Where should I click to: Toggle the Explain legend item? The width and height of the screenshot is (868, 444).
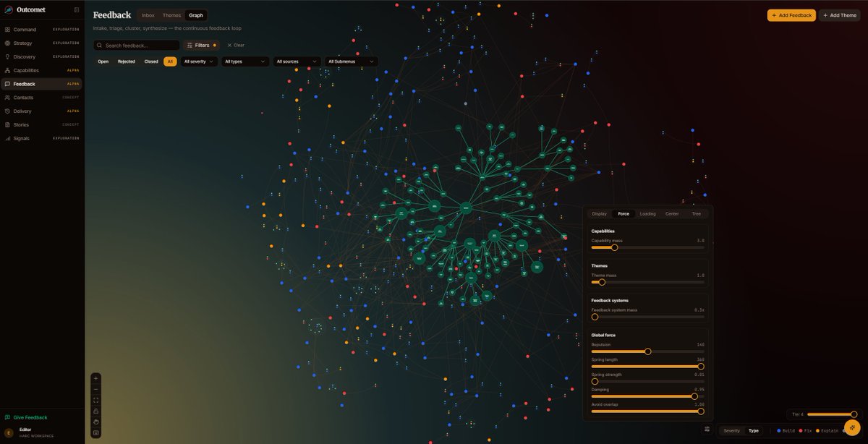point(827,430)
